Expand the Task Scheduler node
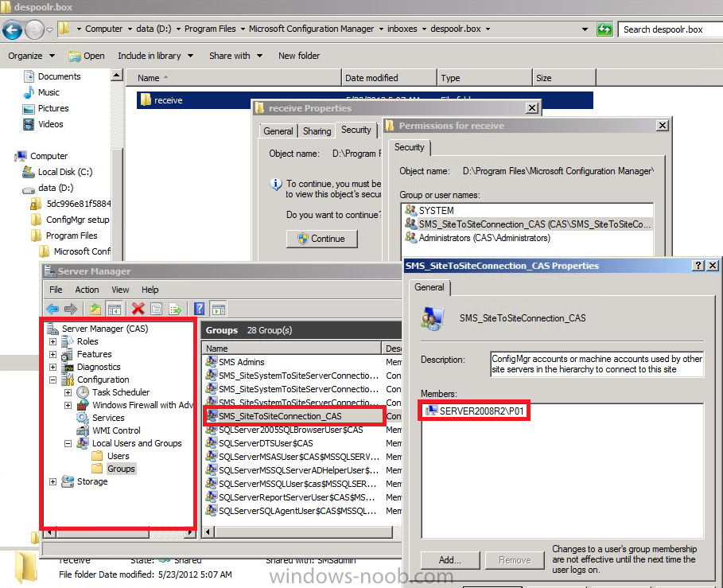The width and height of the screenshot is (723, 588). click(x=68, y=392)
